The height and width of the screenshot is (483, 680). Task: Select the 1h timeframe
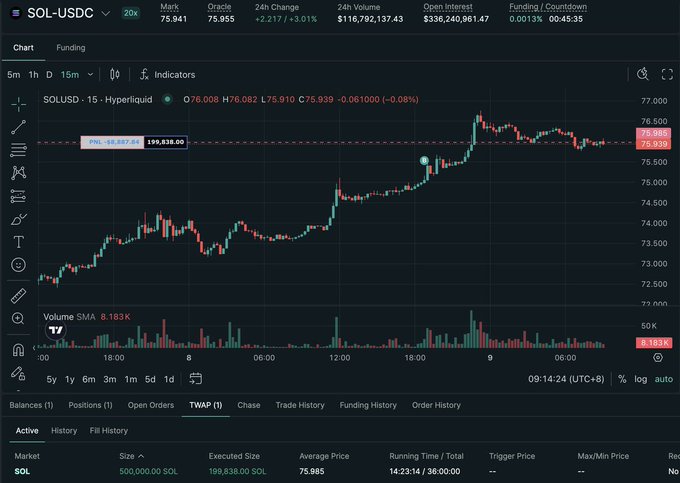pyautogui.click(x=33, y=75)
